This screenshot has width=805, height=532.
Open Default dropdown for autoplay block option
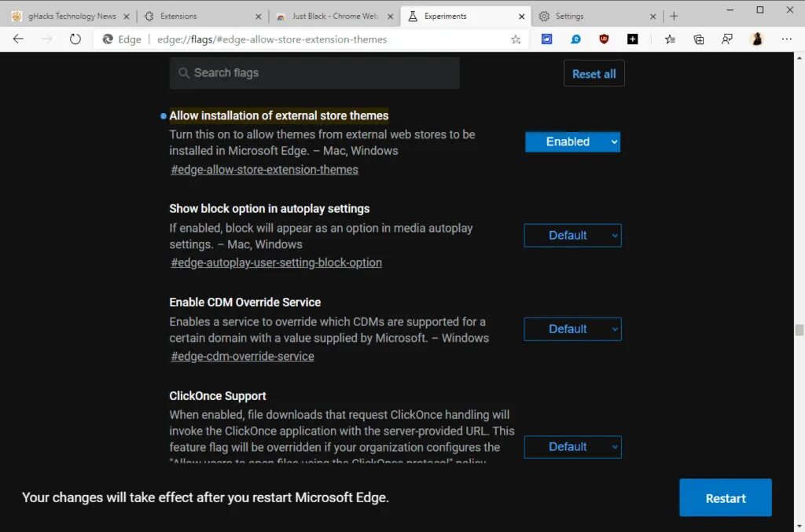click(x=572, y=236)
